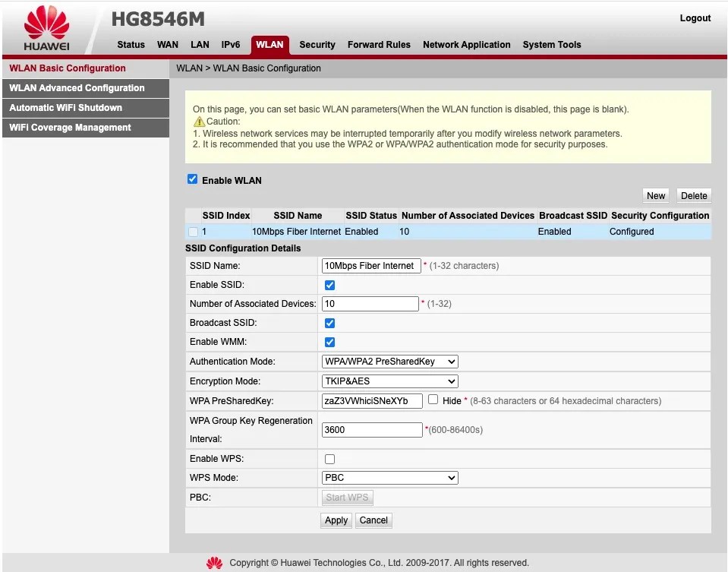Click the caution warning triangle icon
728x572 pixels.
[199, 122]
